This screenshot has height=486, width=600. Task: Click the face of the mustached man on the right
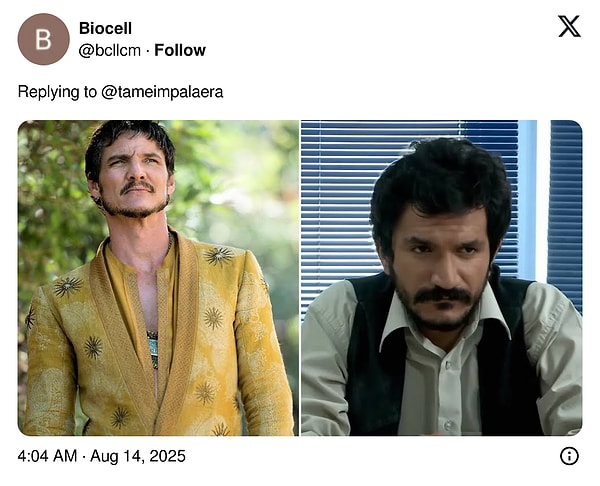tap(440, 268)
